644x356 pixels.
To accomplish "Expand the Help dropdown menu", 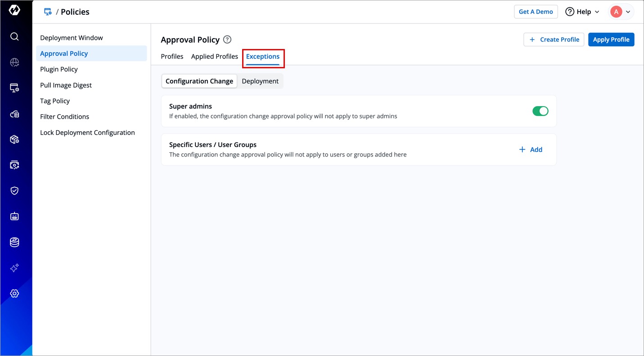I will tap(582, 12).
